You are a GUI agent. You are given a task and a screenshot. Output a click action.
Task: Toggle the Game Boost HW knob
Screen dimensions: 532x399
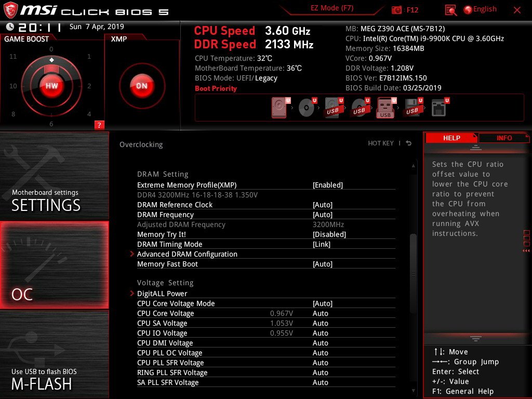[51, 86]
